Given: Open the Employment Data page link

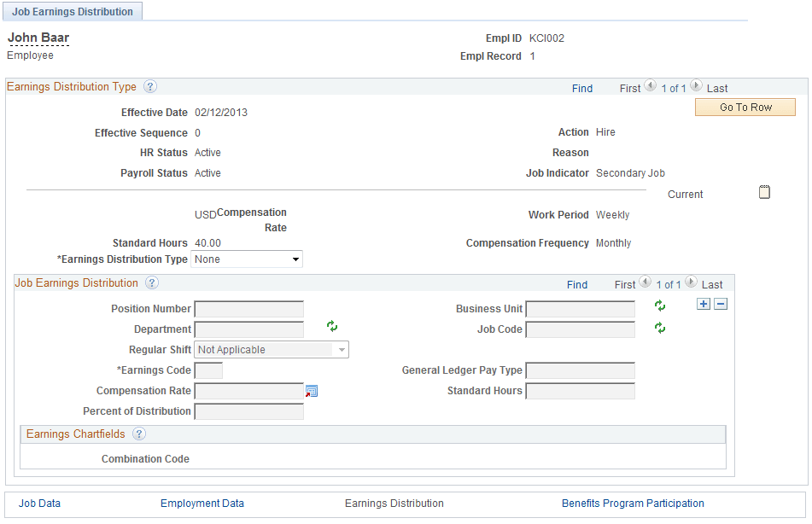Looking at the screenshot, I should click(x=202, y=504).
